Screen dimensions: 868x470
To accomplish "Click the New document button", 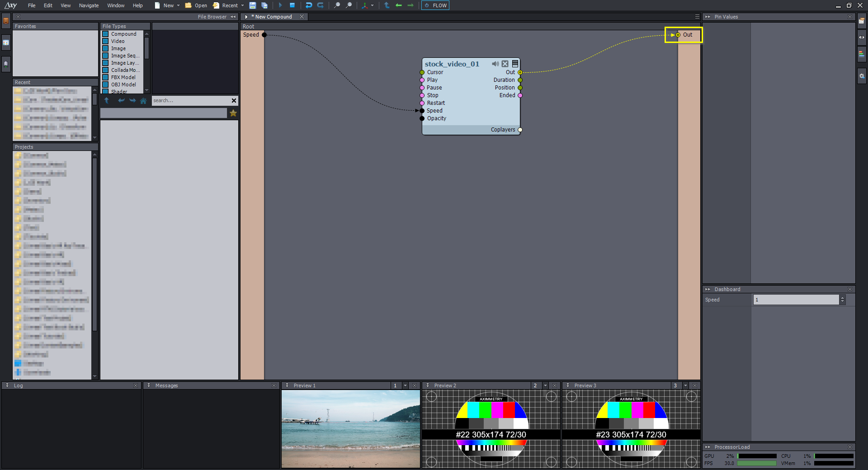I will tap(164, 5).
